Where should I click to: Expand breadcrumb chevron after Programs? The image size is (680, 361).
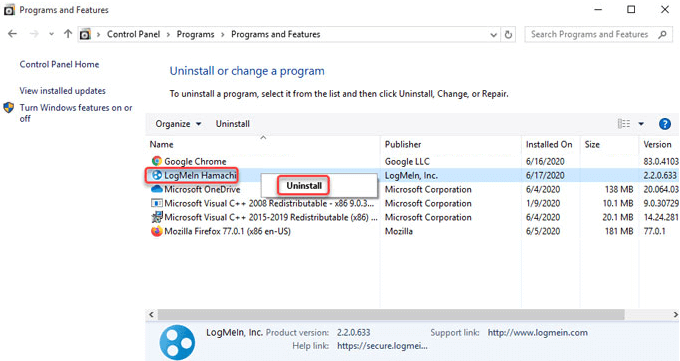pos(223,34)
